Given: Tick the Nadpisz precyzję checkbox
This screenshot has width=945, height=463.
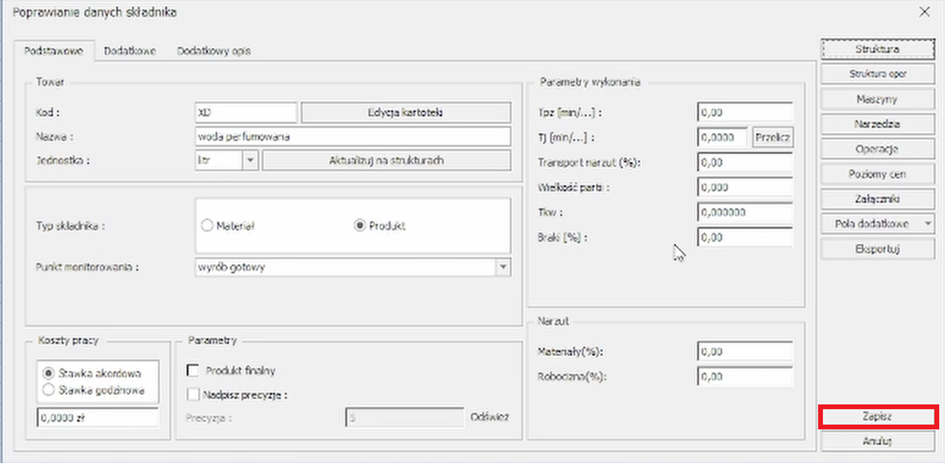Looking at the screenshot, I should pyautogui.click(x=193, y=394).
